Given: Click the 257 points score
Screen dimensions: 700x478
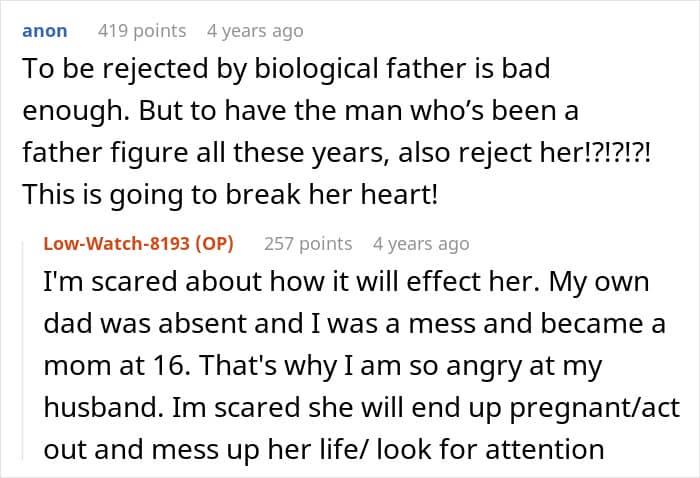Looking at the screenshot, I should [x=307, y=243].
